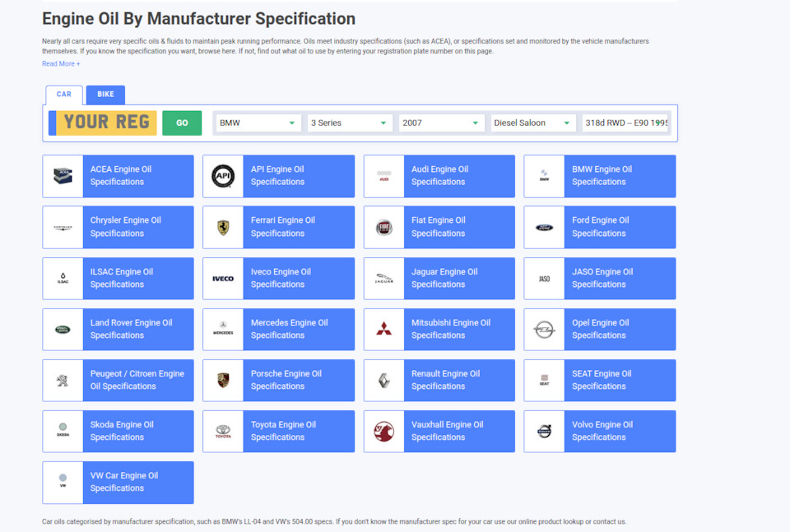The height and width of the screenshot is (532, 790).
Task: Click the Fiat logo icon
Action: click(384, 228)
